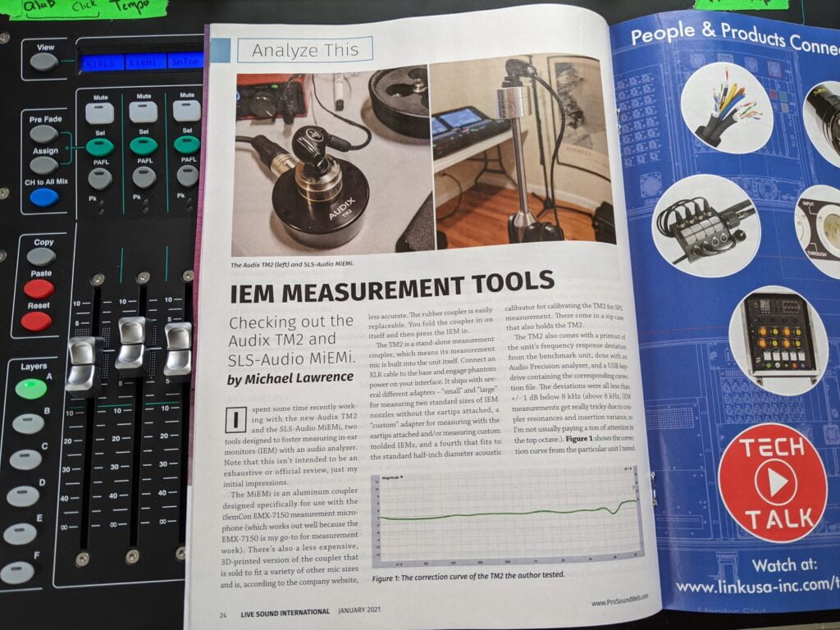Screen dimensions: 840x630
Task: Click the Audix TM2 coupler photo
Action: pyautogui.click(x=331, y=161)
